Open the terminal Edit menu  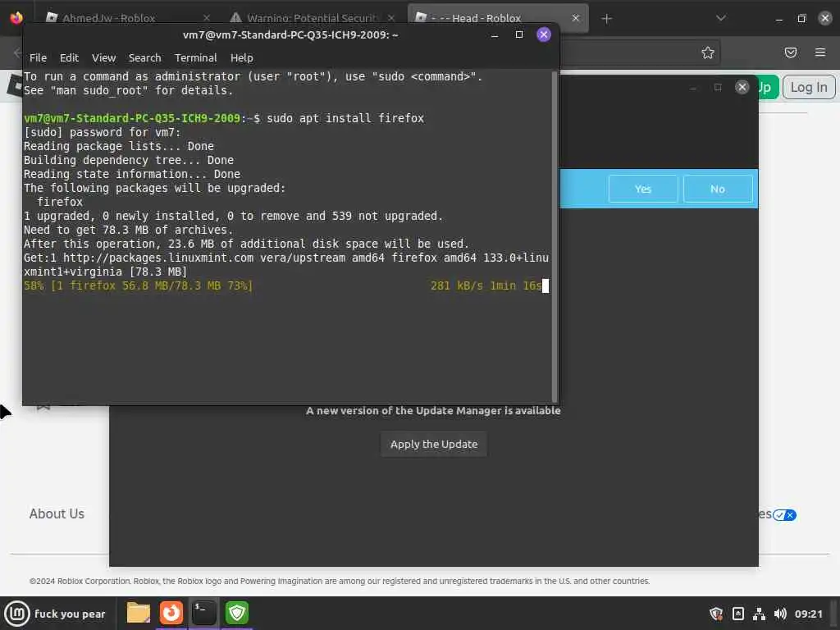(69, 58)
